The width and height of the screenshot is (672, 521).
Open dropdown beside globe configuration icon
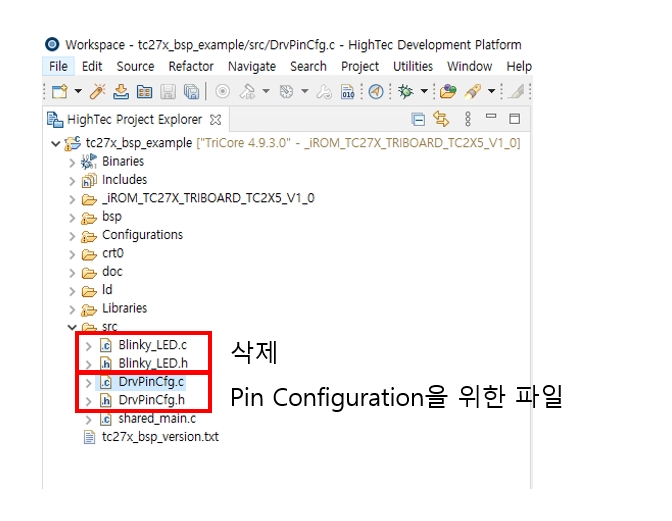pos(305,91)
